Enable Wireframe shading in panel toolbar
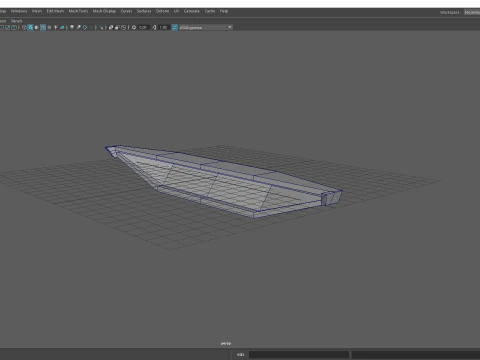Image resolution: width=480 pixels, height=360 pixels. point(24,27)
